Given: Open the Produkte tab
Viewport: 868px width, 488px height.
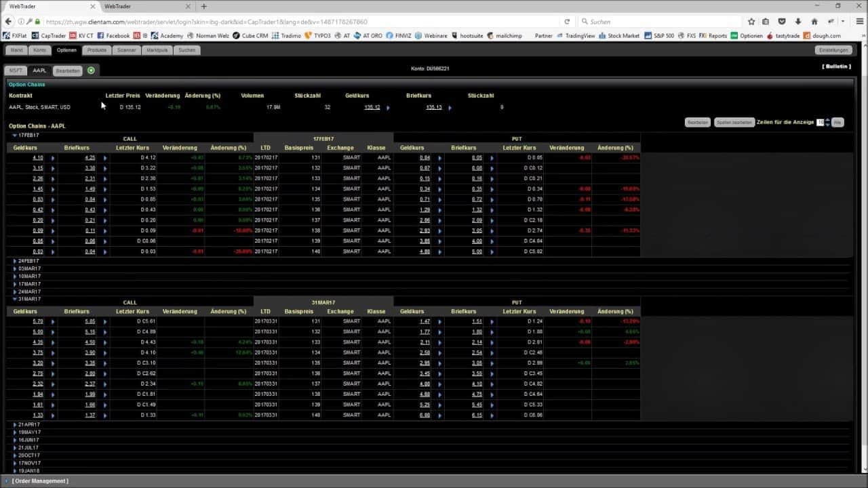Looking at the screenshot, I should click(97, 50).
